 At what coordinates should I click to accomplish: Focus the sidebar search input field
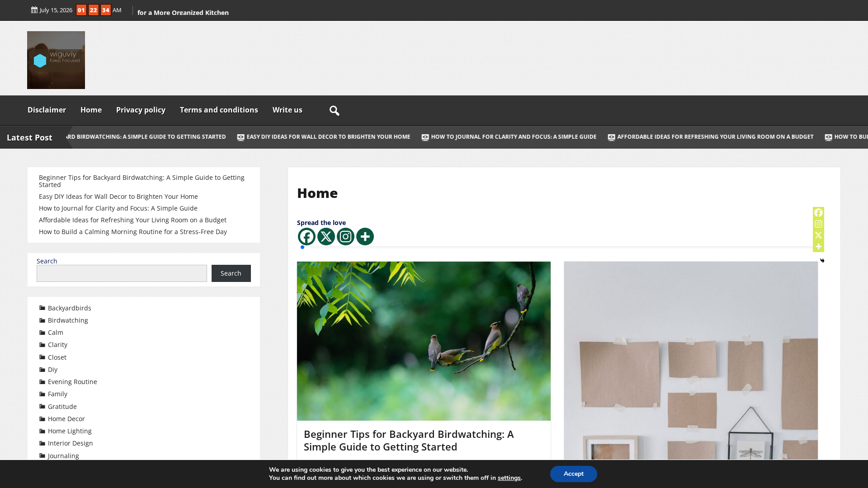click(x=122, y=273)
